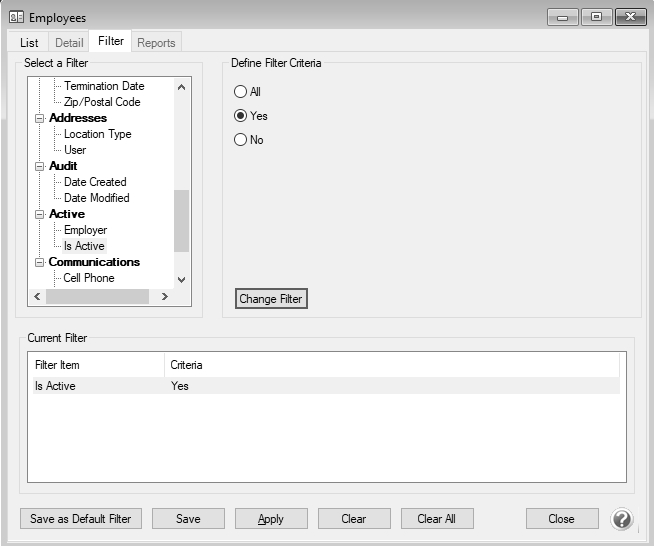Click the help question mark icon

click(x=622, y=519)
